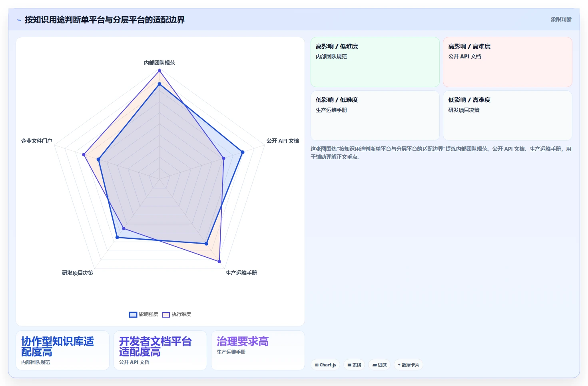
Task: Click the icon inside the 数据卡片 chip
Action: click(x=399, y=365)
